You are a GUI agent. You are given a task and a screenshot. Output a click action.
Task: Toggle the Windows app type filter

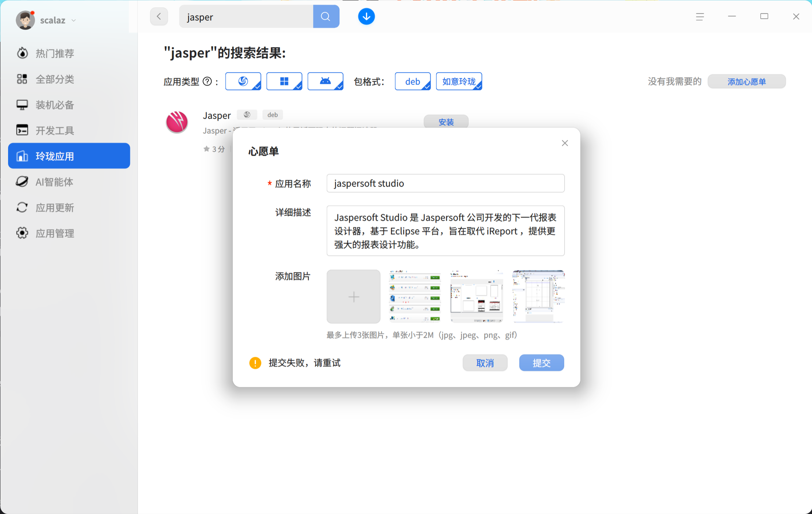pyautogui.click(x=284, y=81)
